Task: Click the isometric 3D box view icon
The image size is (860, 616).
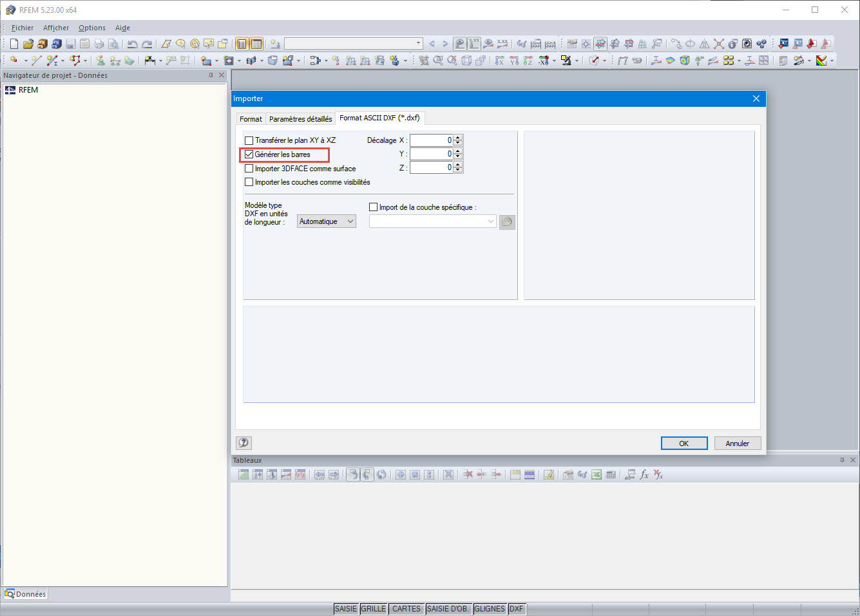Action: pyautogui.click(x=466, y=61)
